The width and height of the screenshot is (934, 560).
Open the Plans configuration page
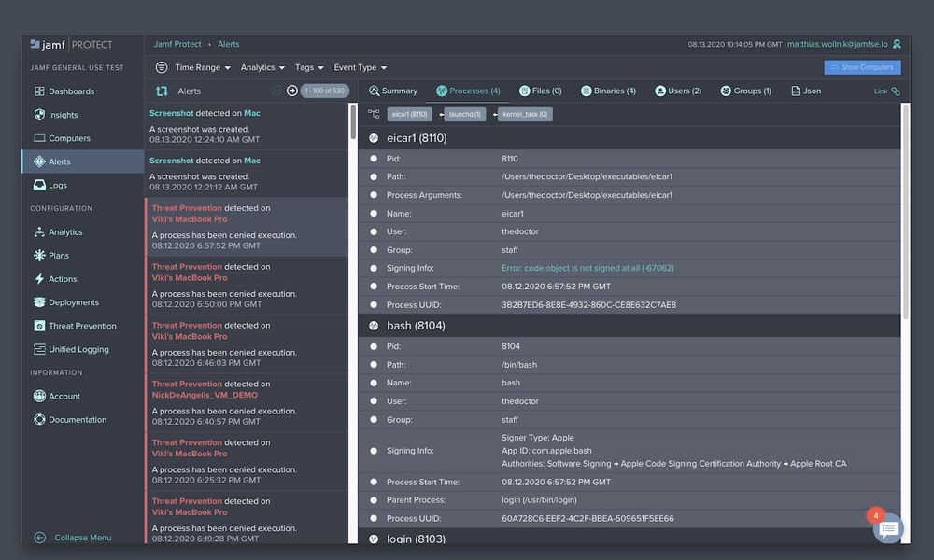51,256
